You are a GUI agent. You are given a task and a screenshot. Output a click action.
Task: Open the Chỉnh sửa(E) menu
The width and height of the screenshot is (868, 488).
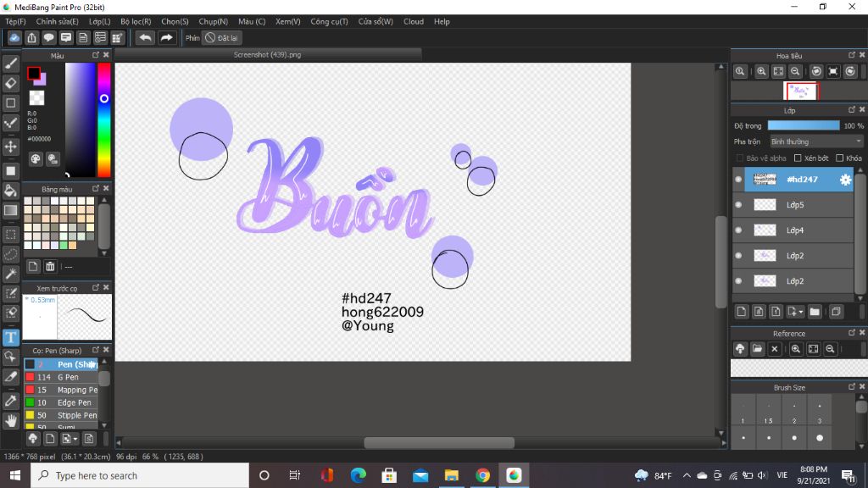pyautogui.click(x=57, y=21)
